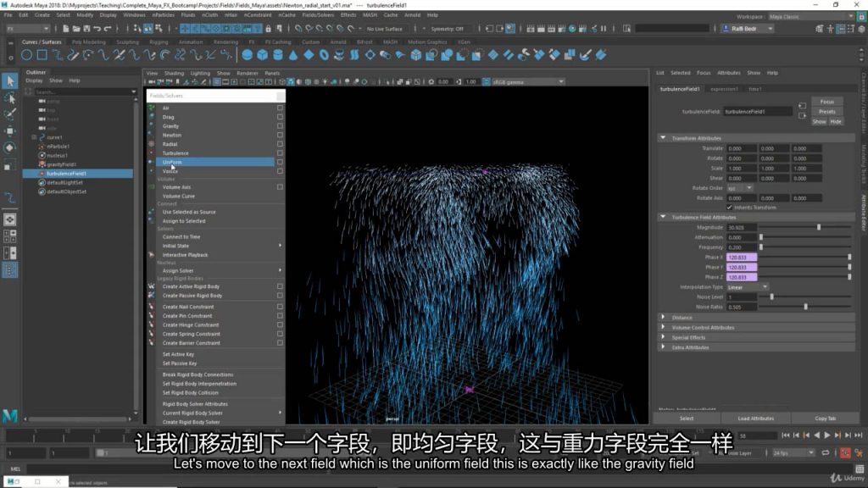Expand the Volume Control Attributes section
The height and width of the screenshot is (488, 868).
click(663, 327)
